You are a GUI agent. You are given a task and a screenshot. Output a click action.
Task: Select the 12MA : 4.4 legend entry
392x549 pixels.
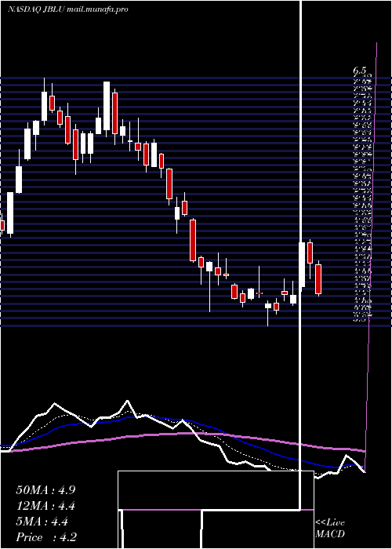point(45,506)
